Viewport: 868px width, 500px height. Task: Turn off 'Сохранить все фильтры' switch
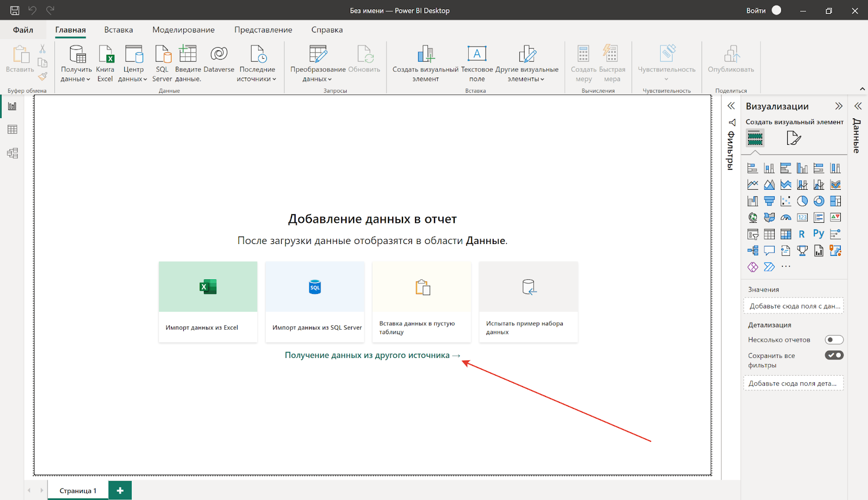point(834,356)
